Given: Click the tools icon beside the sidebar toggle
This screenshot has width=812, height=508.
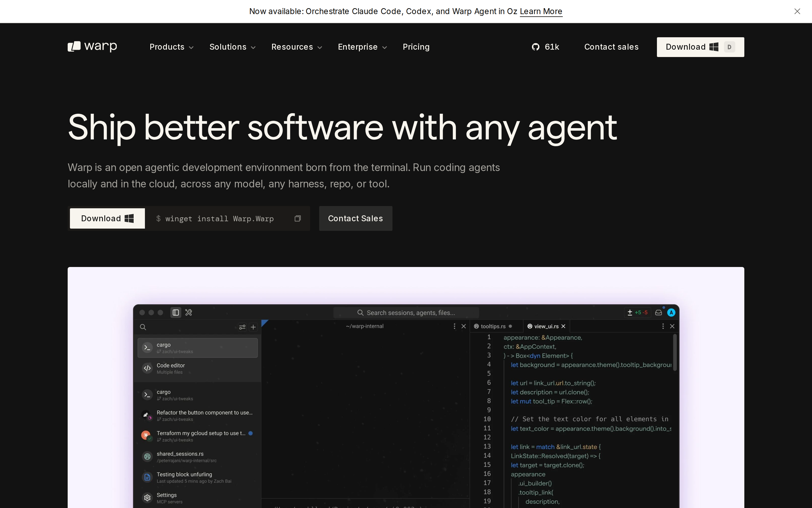Looking at the screenshot, I should 189,312.
